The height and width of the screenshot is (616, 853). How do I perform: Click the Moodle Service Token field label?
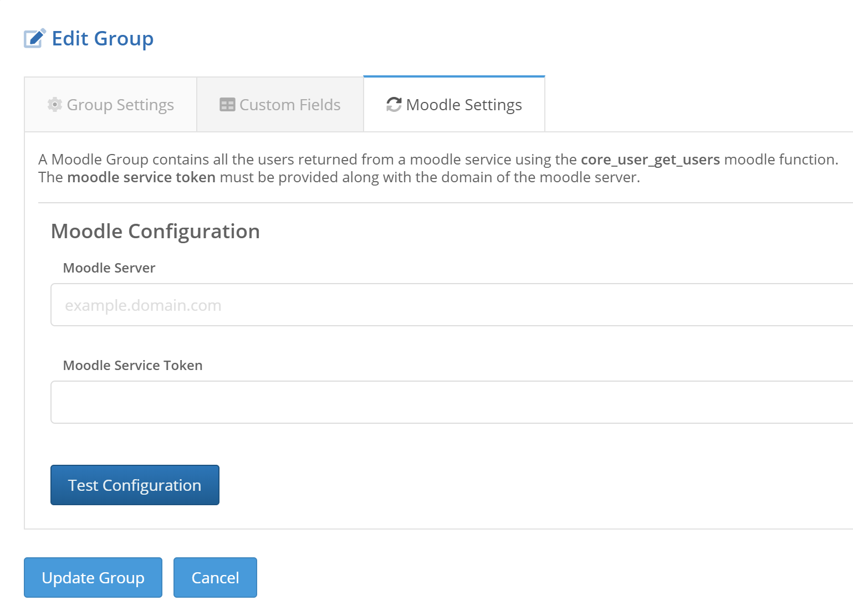tap(132, 366)
